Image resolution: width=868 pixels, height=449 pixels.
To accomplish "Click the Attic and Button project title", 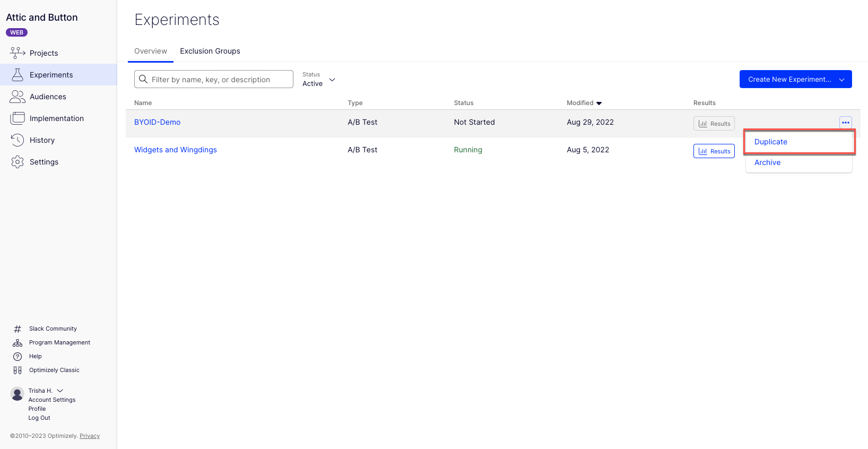I will click(42, 18).
